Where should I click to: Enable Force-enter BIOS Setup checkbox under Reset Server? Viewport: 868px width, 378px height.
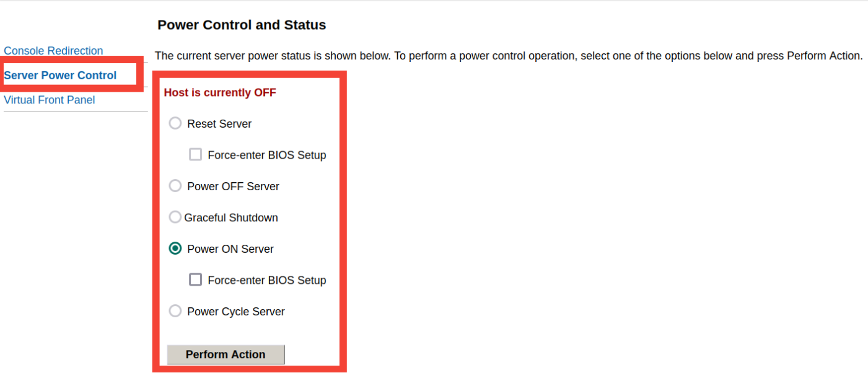pyautogui.click(x=196, y=155)
